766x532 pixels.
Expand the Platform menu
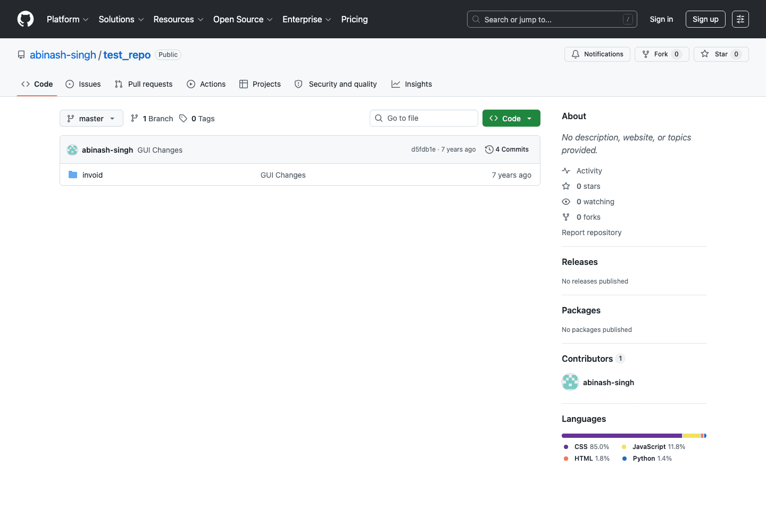(68, 19)
